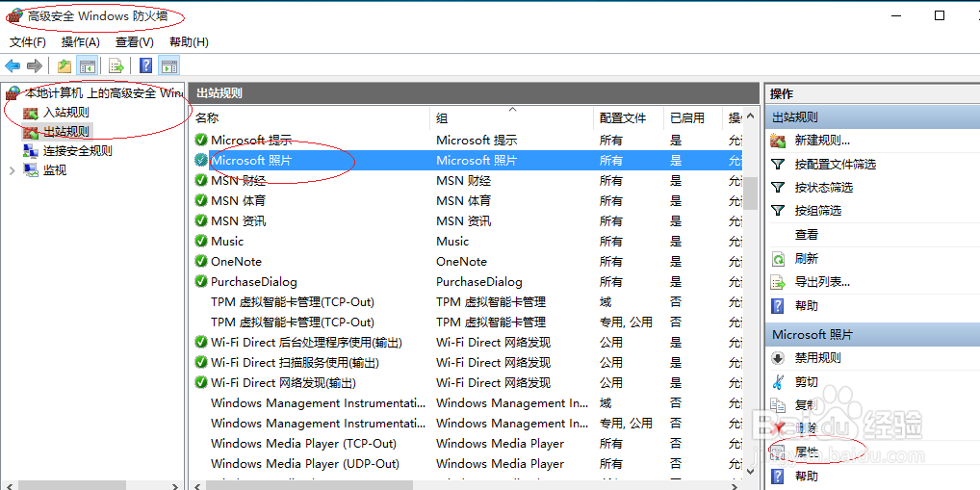Click the Up one level folder icon

point(64,65)
